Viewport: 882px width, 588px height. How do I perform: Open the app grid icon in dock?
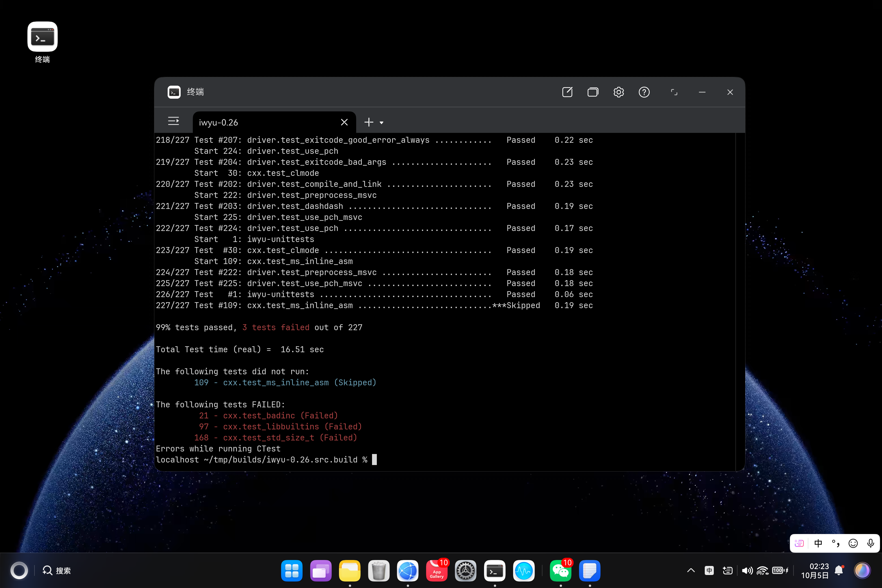(x=292, y=570)
